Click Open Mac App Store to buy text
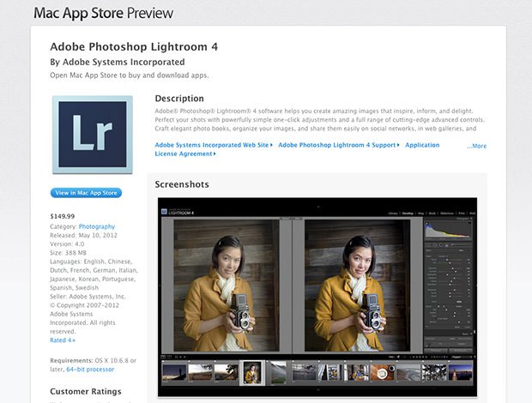 (x=130, y=75)
